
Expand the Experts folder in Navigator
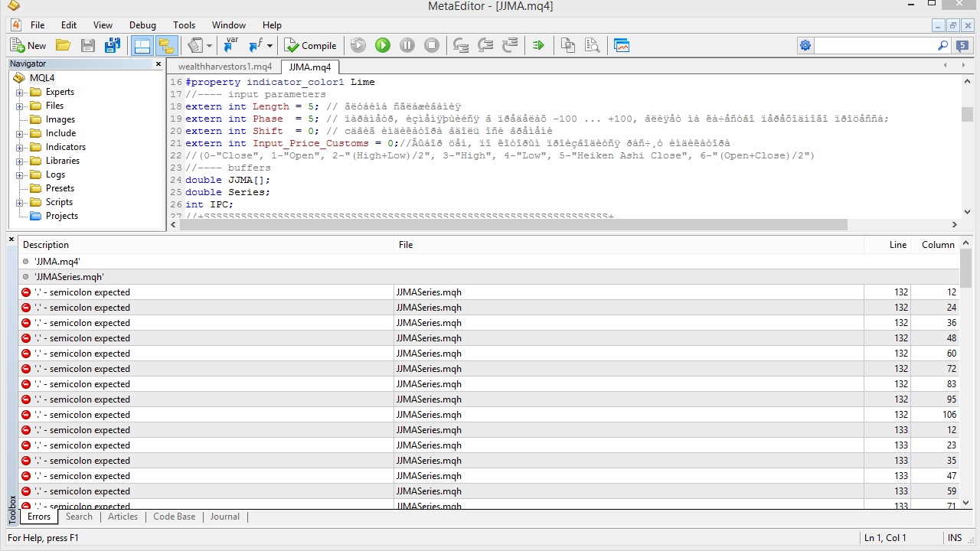20,92
